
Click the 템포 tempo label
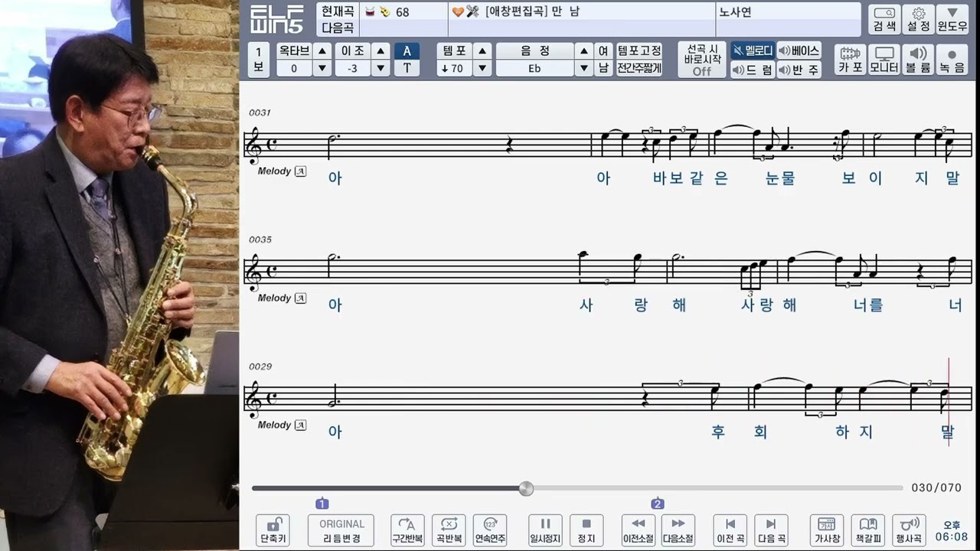(455, 51)
